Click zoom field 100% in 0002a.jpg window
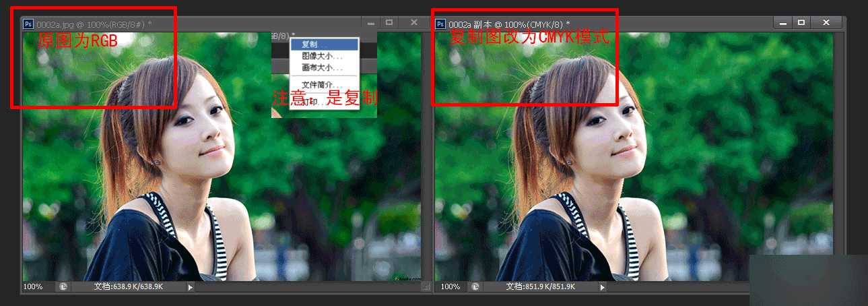 [34, 286]
